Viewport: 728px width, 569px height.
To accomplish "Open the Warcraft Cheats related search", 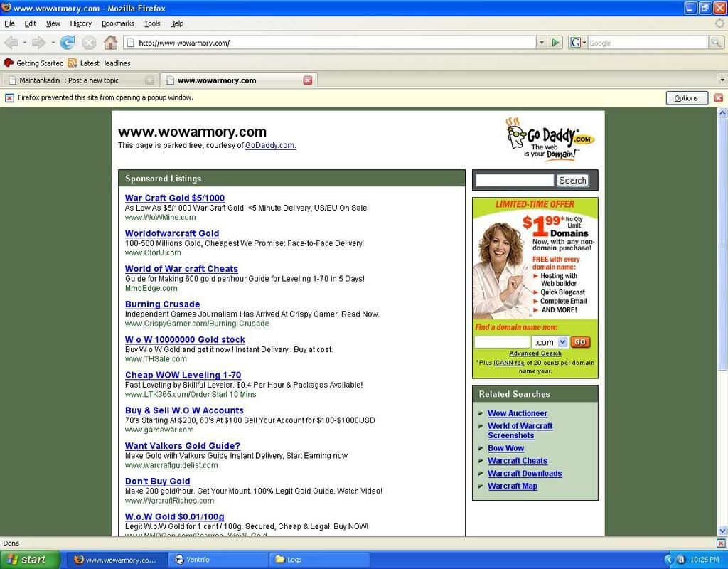I will 518,460.
